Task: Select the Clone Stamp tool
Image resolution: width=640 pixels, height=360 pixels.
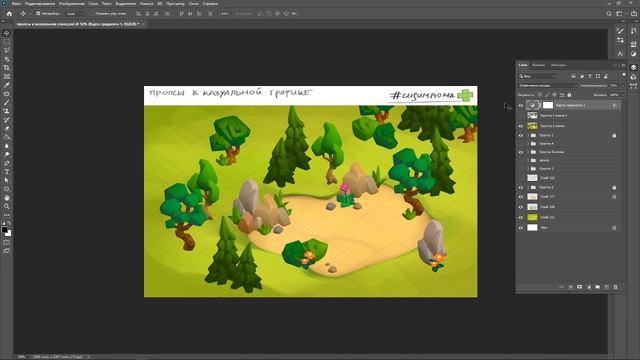Action: (x=7, y=111)
